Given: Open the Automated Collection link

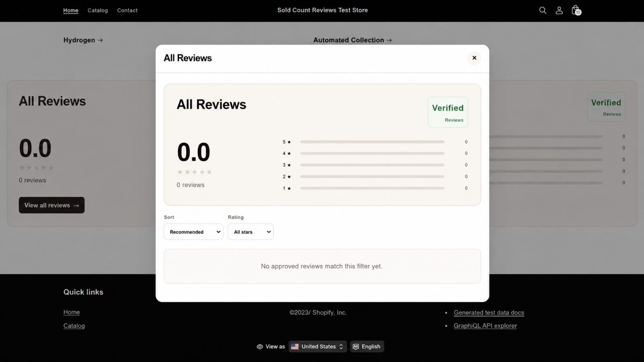Looking at the screenshot, I should pyautogui.click(x=353, y=40).
